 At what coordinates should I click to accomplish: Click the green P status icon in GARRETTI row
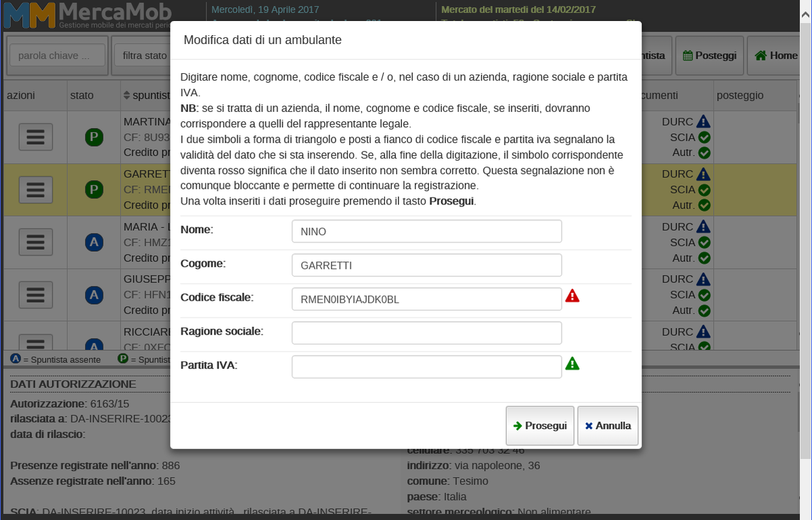tap(94, 190)
